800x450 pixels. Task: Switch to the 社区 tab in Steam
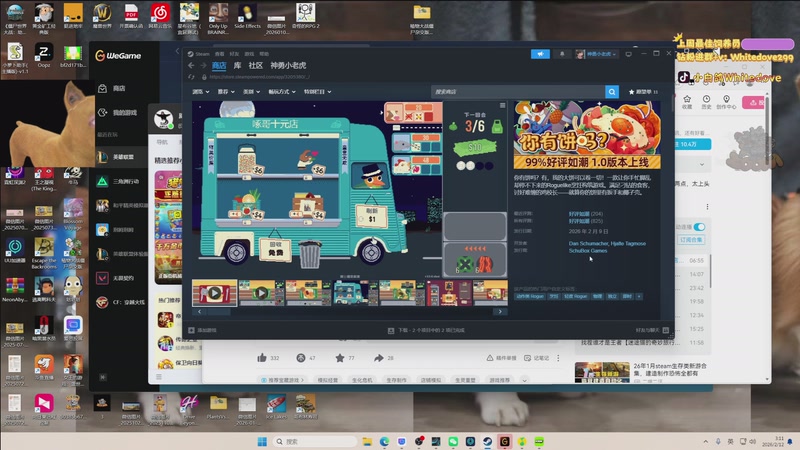255,65
